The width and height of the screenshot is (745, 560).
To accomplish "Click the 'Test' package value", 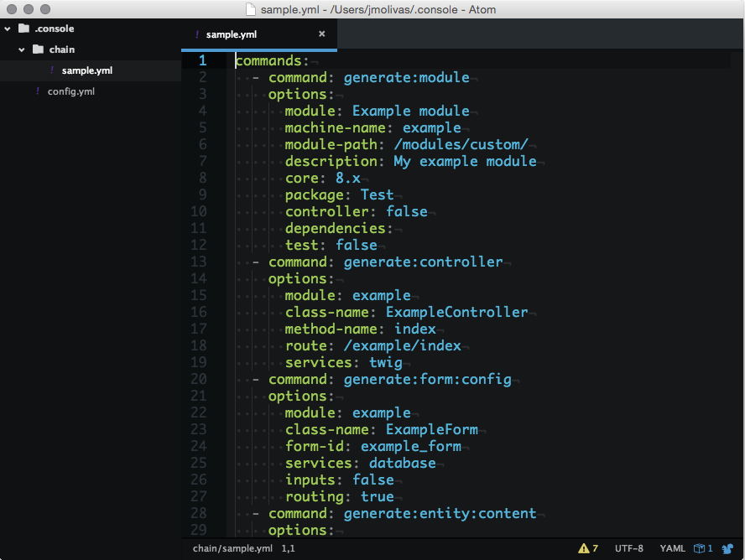I will (x=378, y=195).
